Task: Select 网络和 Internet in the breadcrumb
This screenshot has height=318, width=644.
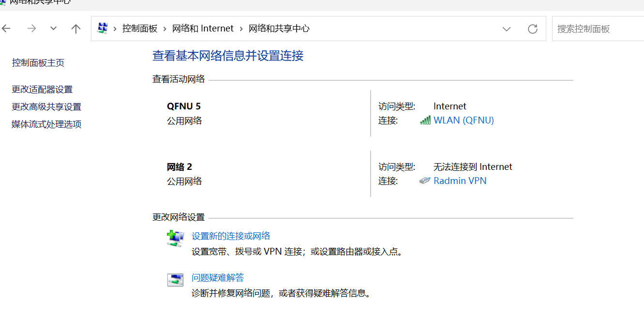Action: tap(203, 29)
